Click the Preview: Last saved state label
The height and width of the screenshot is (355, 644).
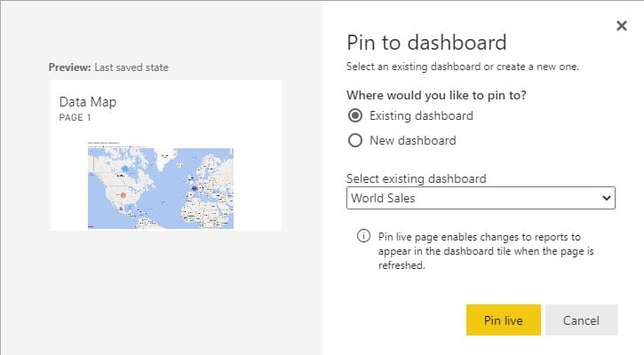pyautogui.click(x=108, y=67)
